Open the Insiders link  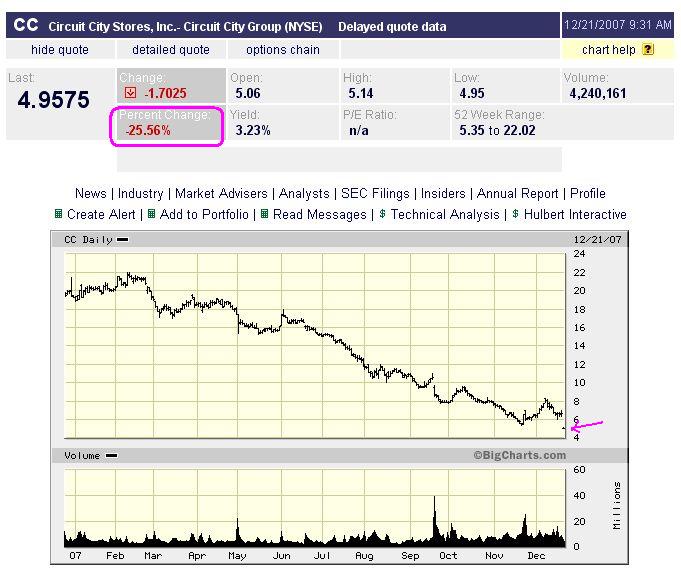(443, 193)
